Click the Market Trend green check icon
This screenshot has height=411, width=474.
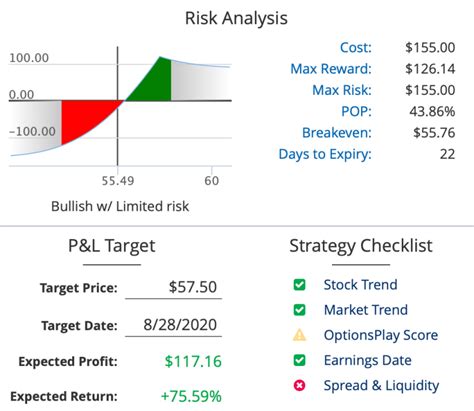click(x=299, y=310)
